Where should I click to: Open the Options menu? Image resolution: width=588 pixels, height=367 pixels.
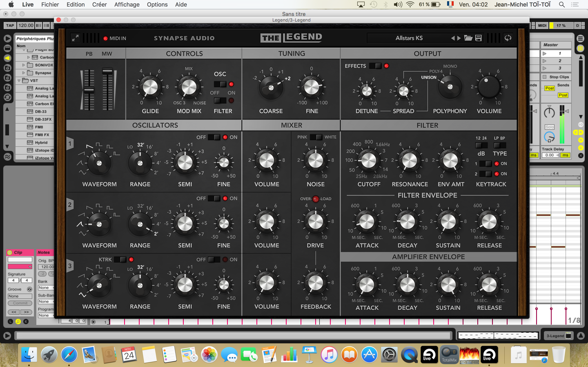[157, 4]
